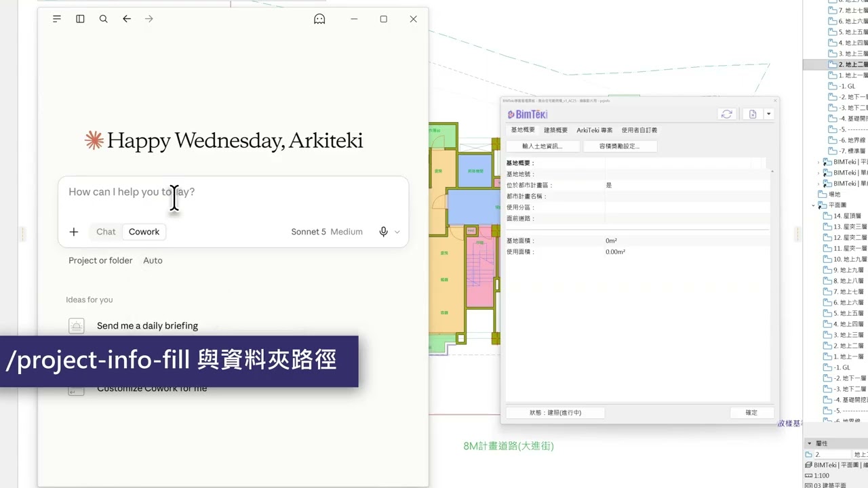This screenshot has width=868, height=488.
Task: Select Customize Cowork for me suggestion
Action: [x=152, y=388]
